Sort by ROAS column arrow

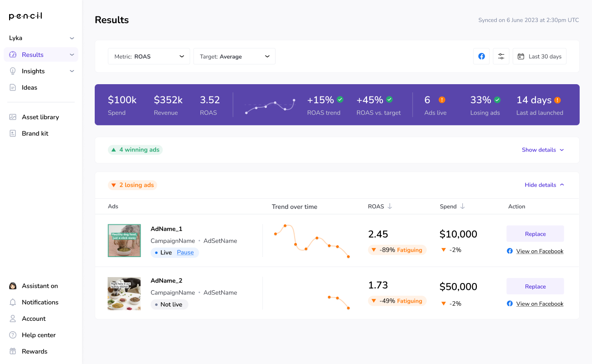[x=389, y=206]
